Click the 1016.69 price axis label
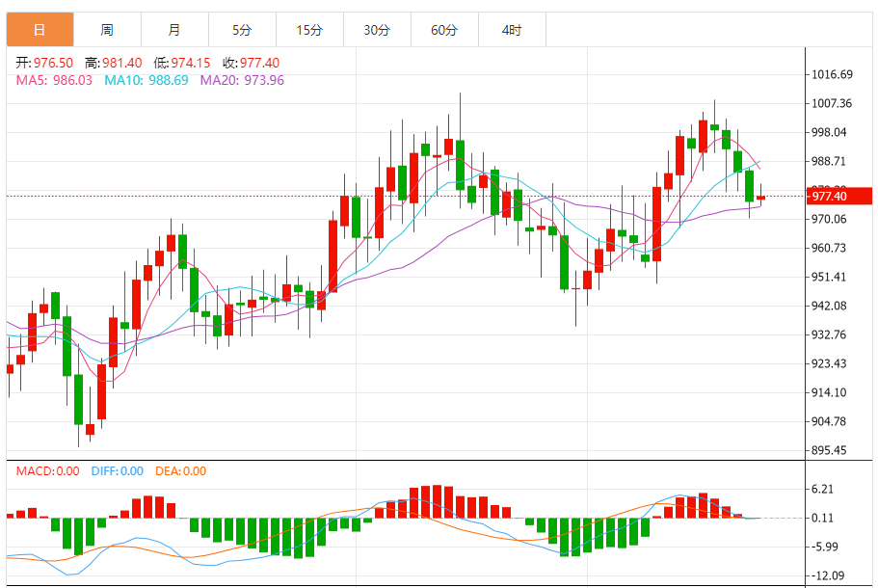878x588 pixels. [832, 74]
